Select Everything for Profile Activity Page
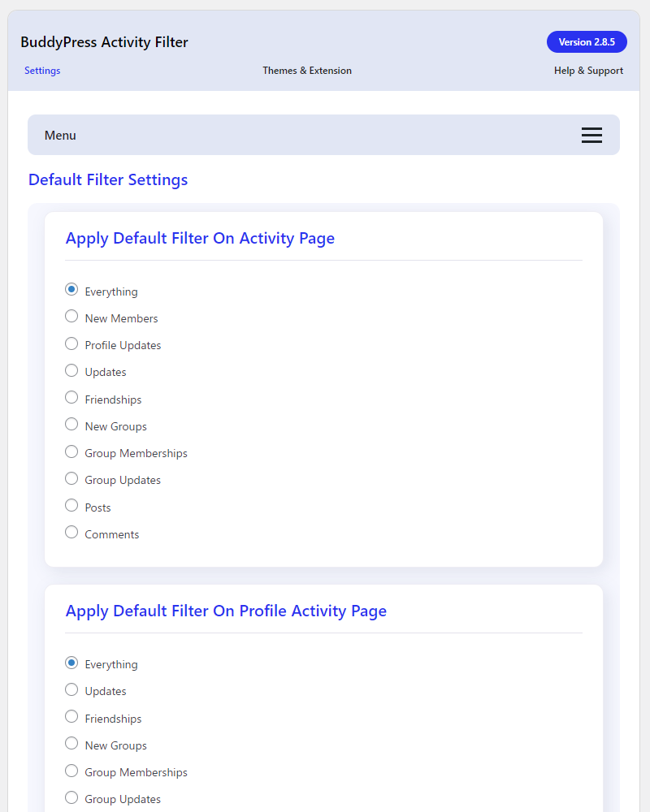 click(71, 663)
